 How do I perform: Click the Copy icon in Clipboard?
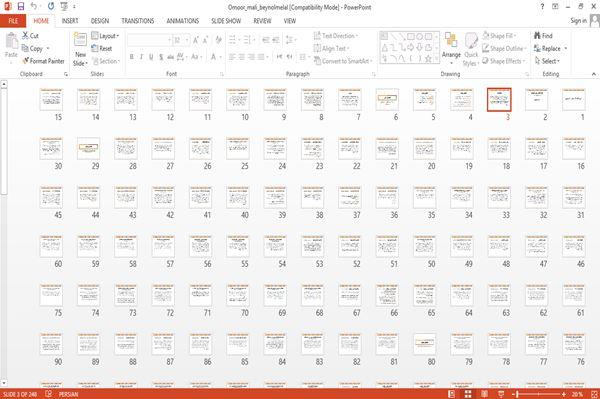click(25, 48)
